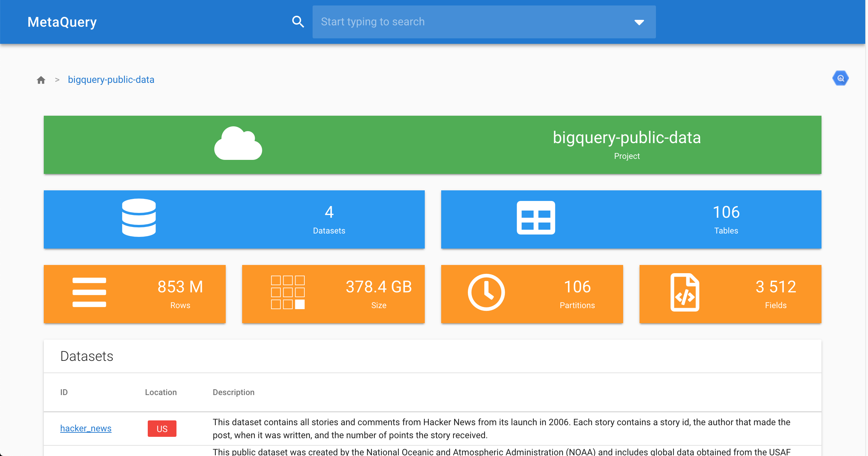Type in the 'Start typing to search' field
Viewport: 868px width, 456px height.
pos(472,22)
